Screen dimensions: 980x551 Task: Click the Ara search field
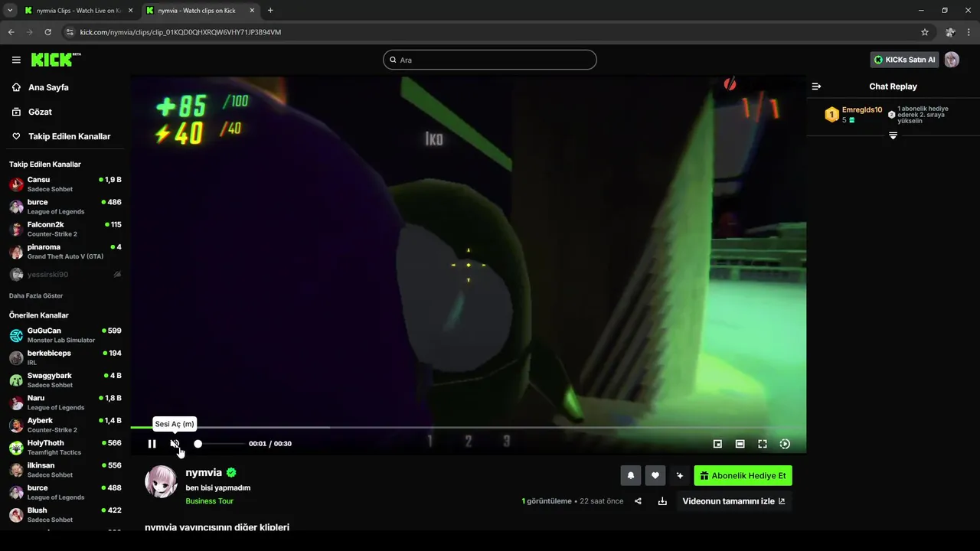[x=490, y=60]
